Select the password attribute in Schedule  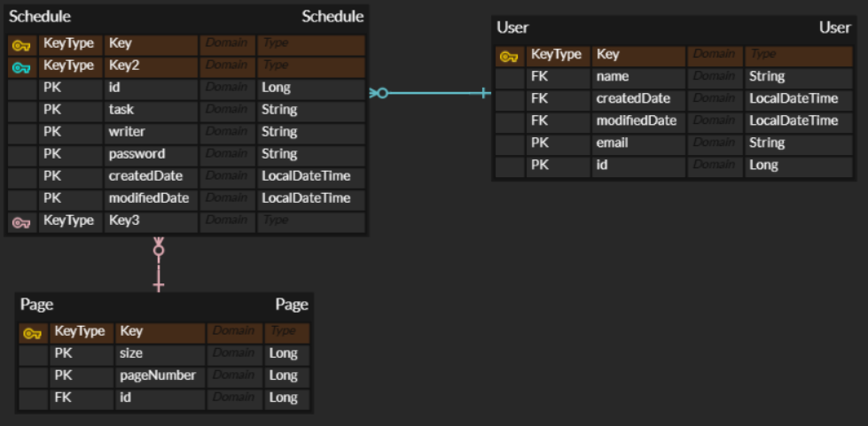[151, 156]
